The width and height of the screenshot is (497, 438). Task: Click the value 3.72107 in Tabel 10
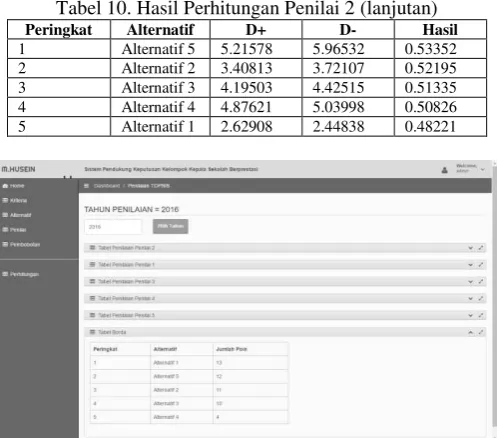(x=338, y=68)
